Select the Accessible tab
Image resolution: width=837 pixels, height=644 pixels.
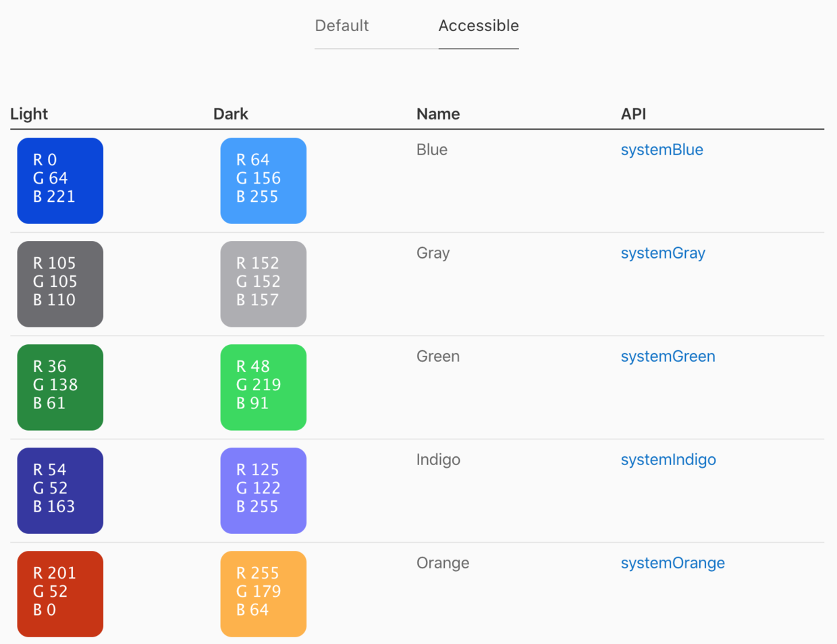click(x=479, y=26)
